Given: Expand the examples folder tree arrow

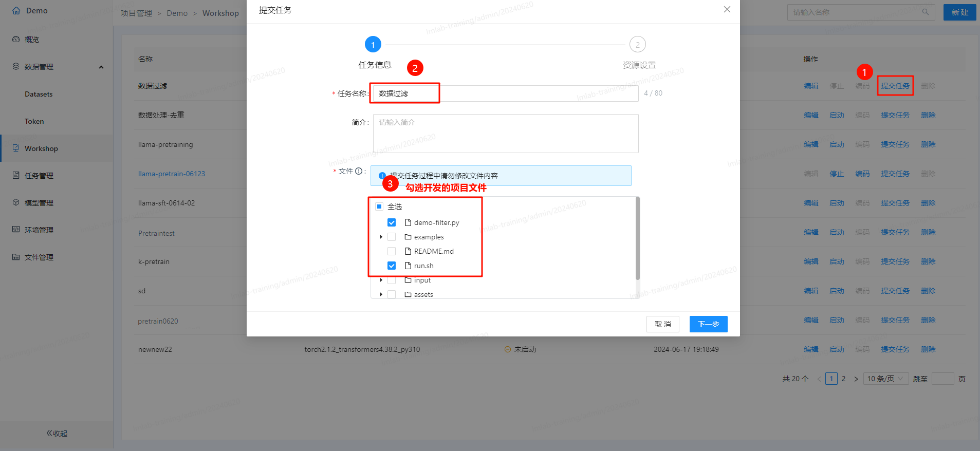Looking at the screenshot, I should (x=381, y=237).
